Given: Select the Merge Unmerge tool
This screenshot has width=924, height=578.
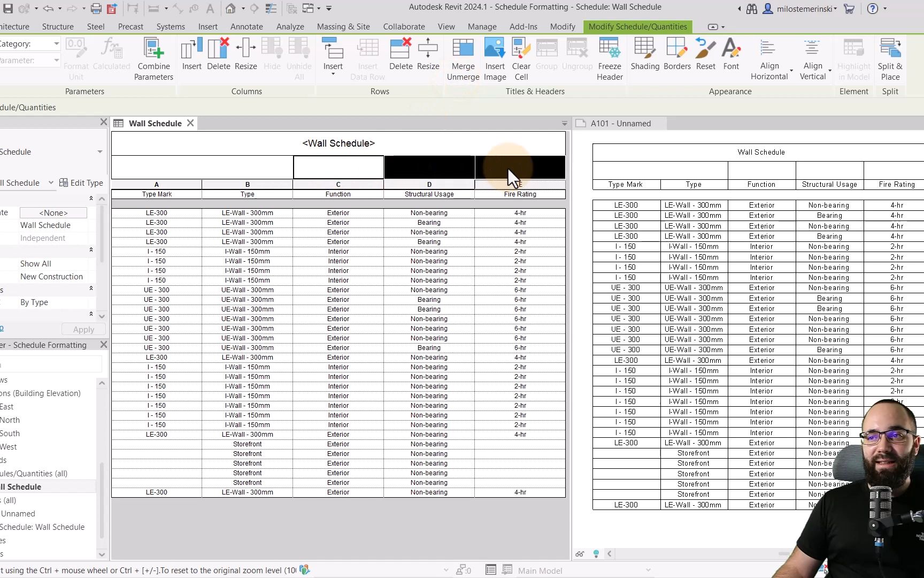Looking at the screenshot, I should click(463, 58).
